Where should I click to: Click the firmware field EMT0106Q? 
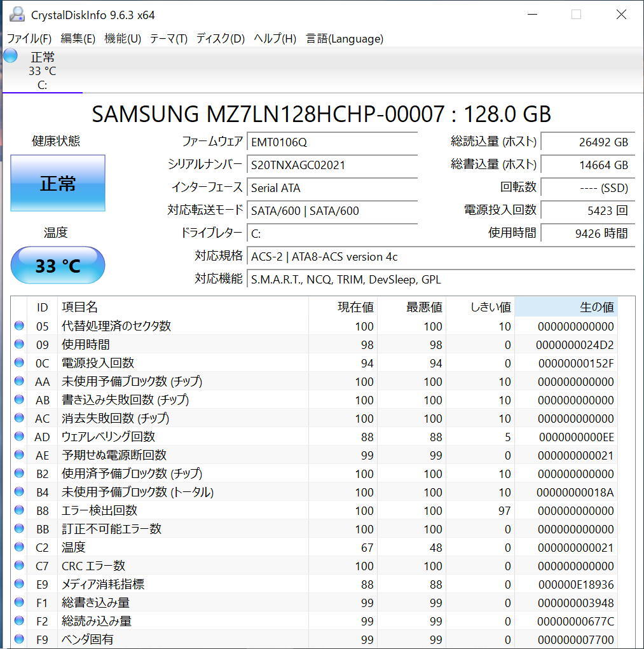click(332, 142)
